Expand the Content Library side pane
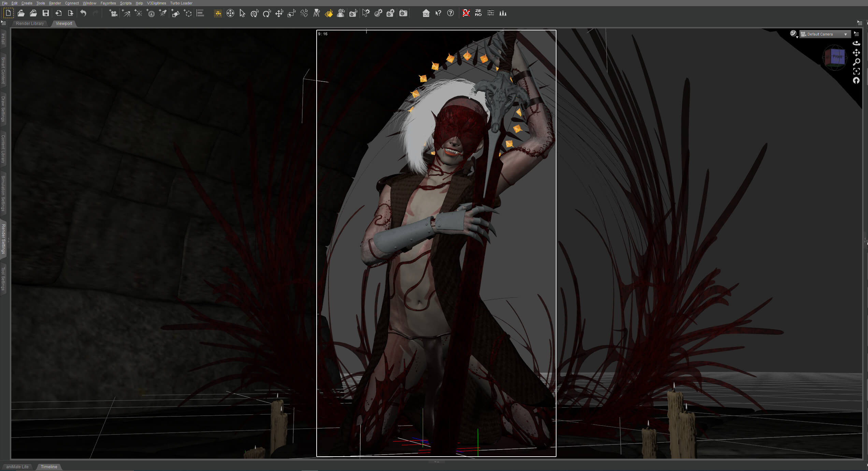 3,149
